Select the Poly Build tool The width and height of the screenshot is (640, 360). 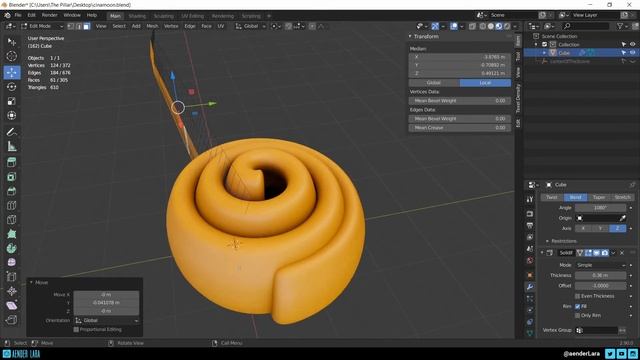pos(12,234)
